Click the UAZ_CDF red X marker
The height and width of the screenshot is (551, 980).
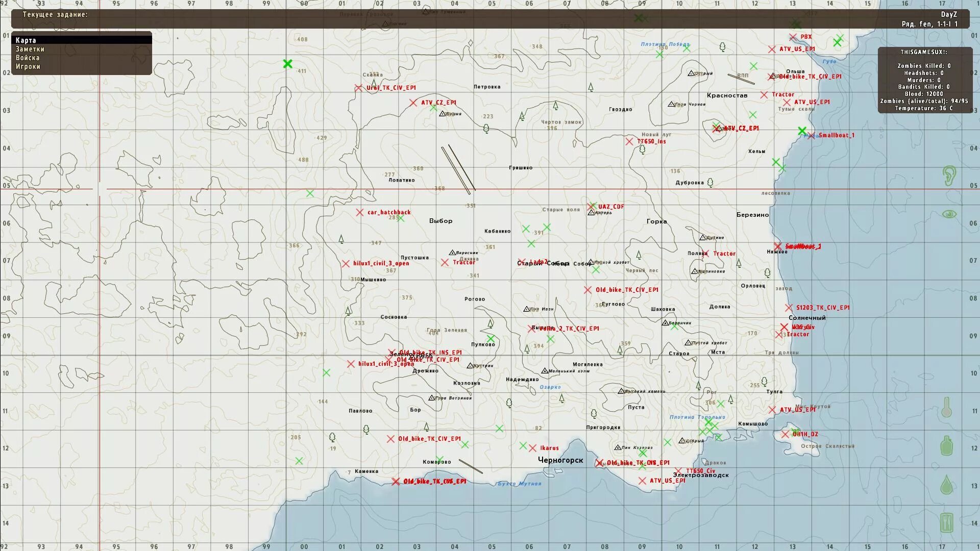pyautogui.click(x=591, y=207)
